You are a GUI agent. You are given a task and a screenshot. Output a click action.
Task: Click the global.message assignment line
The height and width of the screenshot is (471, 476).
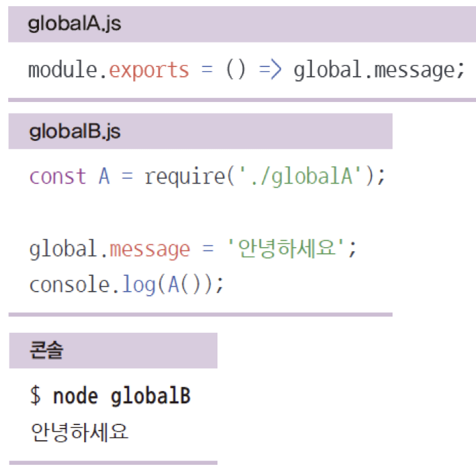pyautogui.click(x=193, y=249)
